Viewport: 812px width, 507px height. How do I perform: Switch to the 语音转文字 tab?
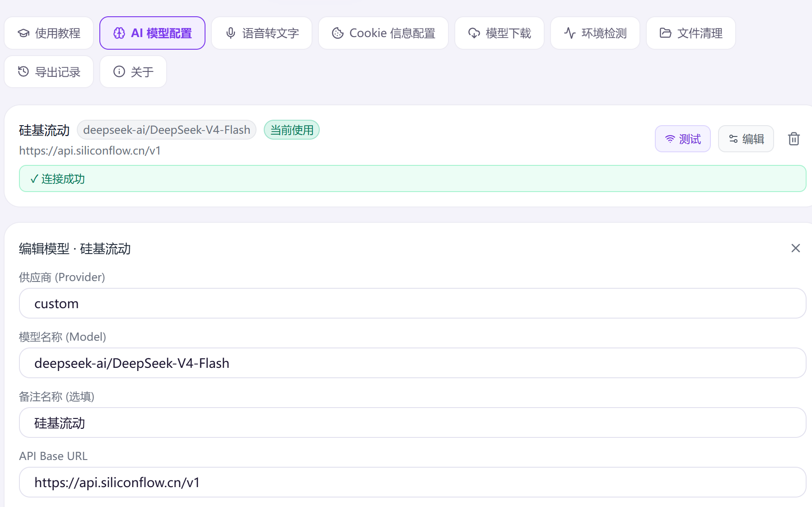click(x=261, y=33)
